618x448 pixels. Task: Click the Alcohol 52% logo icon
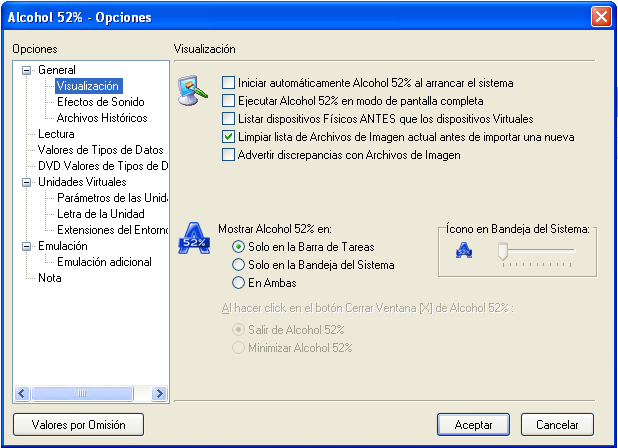pyautogui.click(x=194, y=238)
